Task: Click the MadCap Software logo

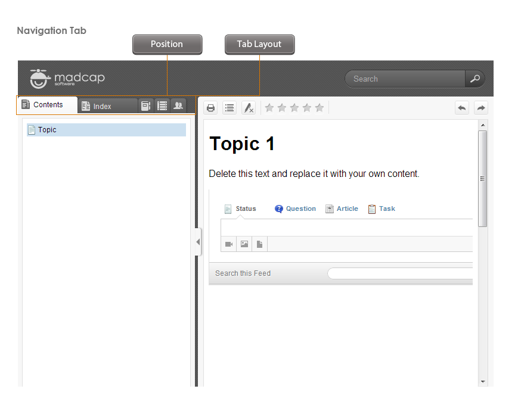Action: coord(67,79)
